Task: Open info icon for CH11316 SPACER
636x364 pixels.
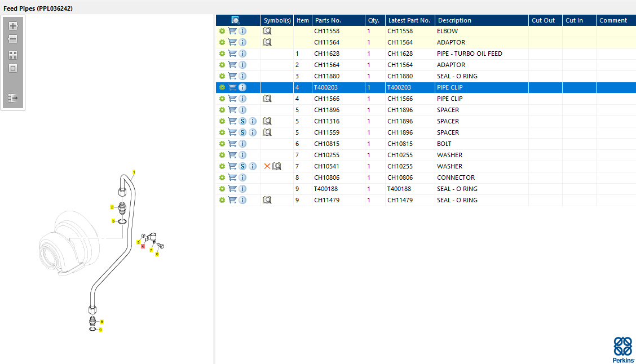Action: (x=253, y=121)
